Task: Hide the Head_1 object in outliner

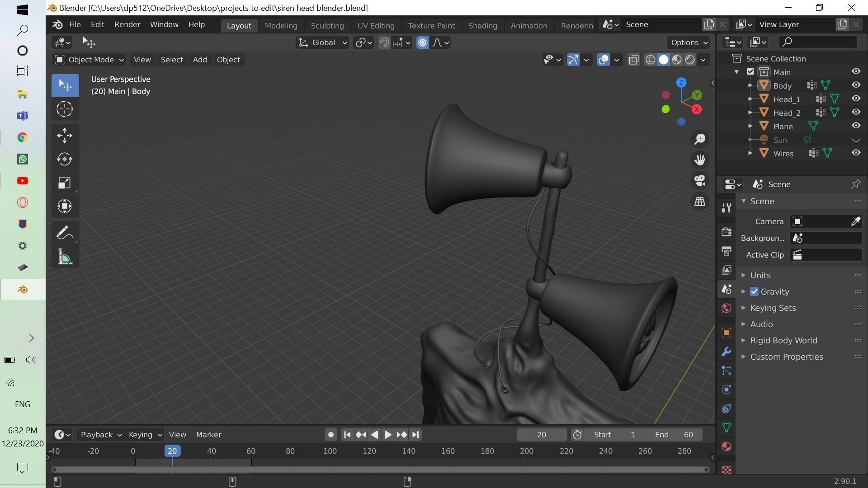Action: pos(856,99)
